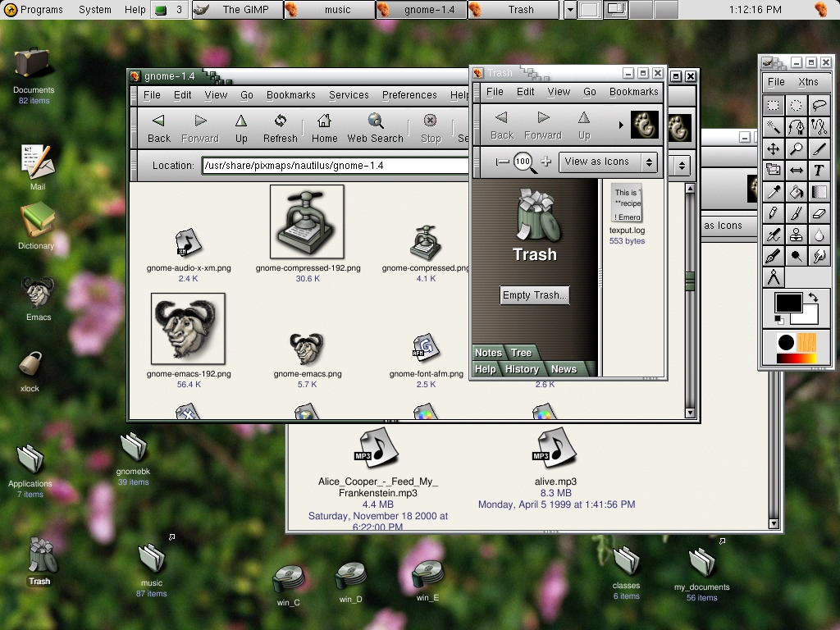
Task: Open the panel task list dropdown arrow
Action: (x=570, y=10)
